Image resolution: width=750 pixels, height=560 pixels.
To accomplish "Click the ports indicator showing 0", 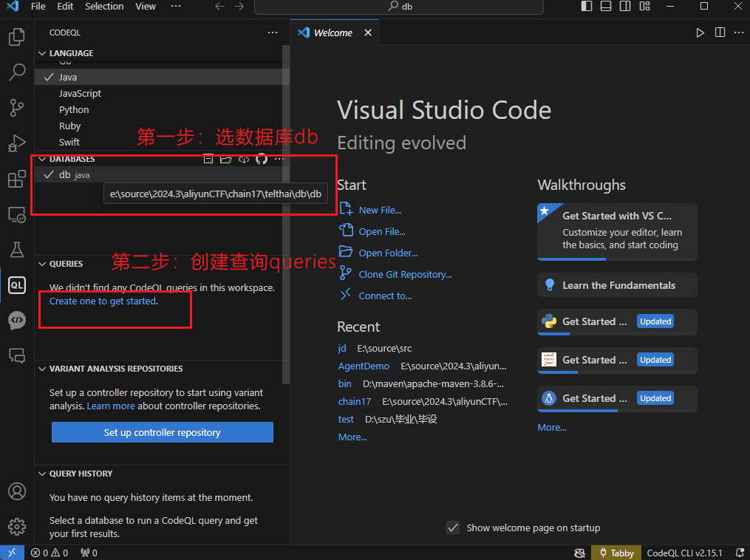I will [89, 553].
